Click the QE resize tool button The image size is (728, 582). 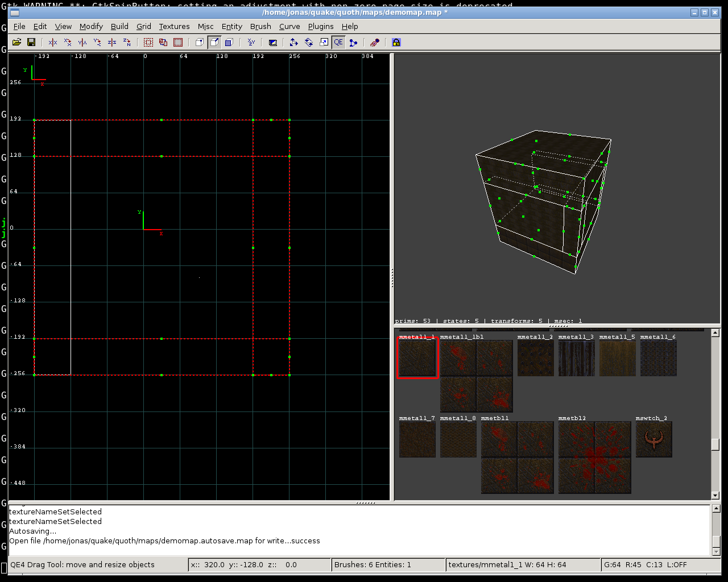[x=338, y=42]
